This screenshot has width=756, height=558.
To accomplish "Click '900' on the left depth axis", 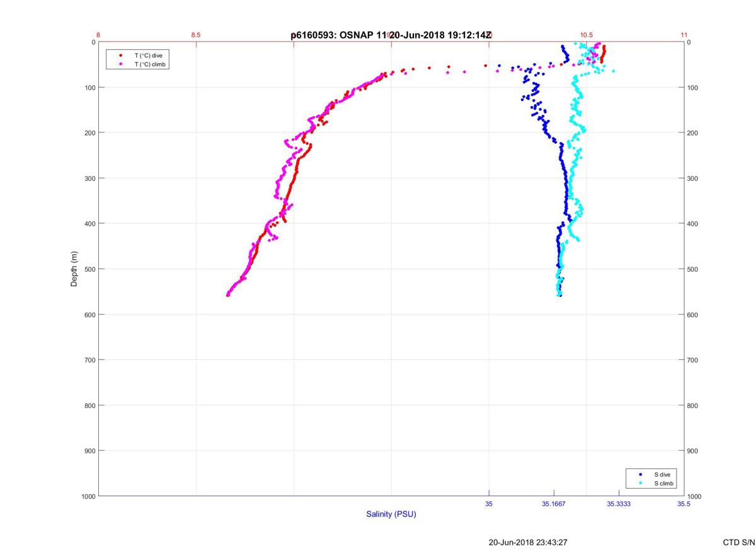I will [89, 451].
